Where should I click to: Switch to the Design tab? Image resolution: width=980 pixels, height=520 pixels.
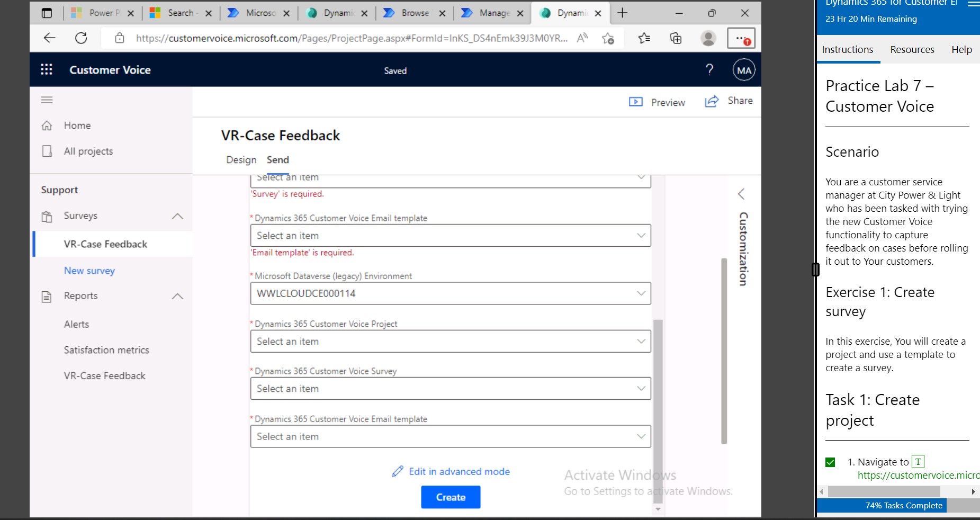(241, 159)
